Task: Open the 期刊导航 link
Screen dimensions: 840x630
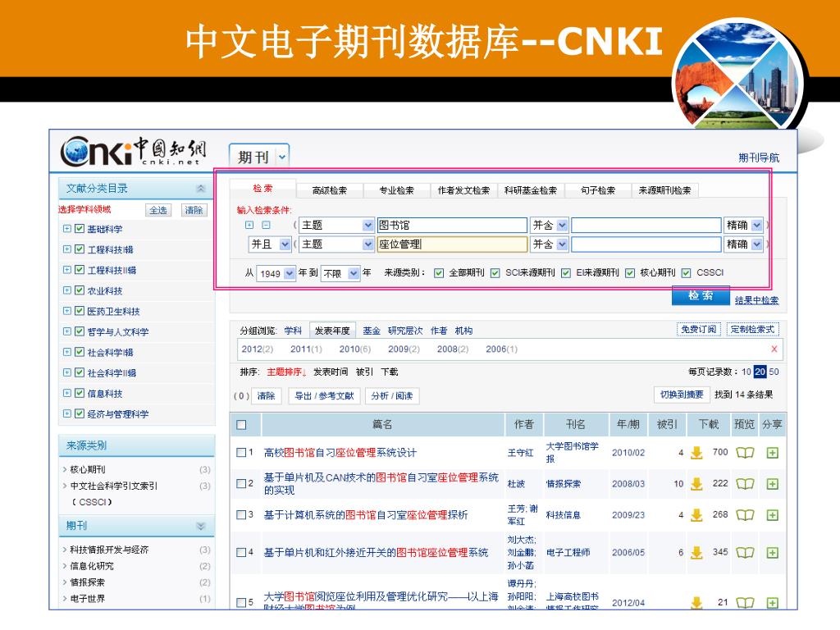Action: point(759,157)
